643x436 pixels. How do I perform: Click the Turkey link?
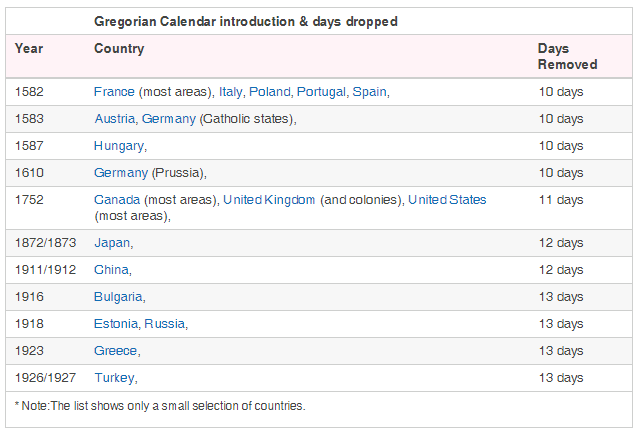point(114,378)
